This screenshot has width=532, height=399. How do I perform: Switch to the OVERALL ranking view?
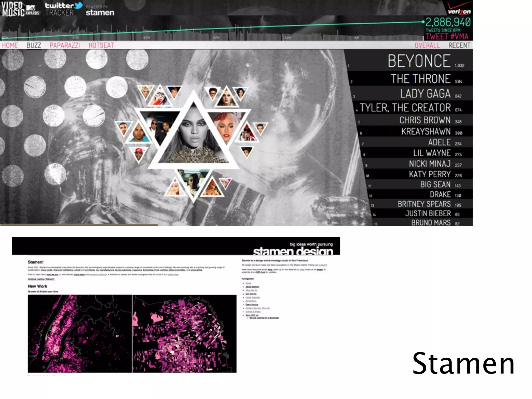click(427, 45)
